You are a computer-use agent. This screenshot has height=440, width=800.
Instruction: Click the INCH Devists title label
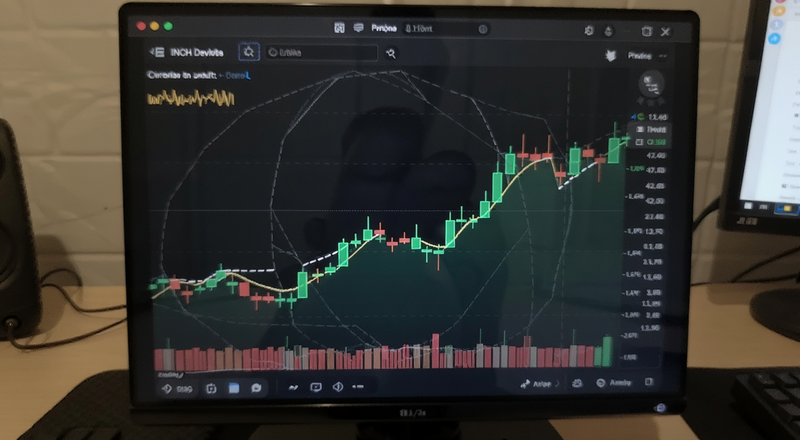[x=196, y=53]
